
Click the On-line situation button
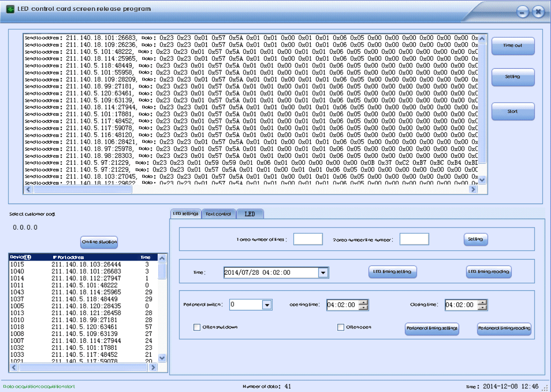tap(99, 242)
